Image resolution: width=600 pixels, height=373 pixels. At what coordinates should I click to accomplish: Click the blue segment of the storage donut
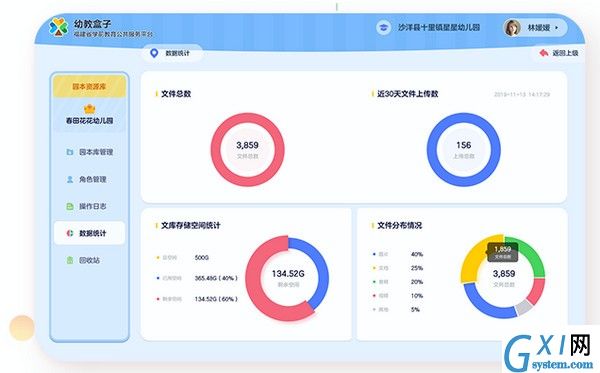pos(321,268)
